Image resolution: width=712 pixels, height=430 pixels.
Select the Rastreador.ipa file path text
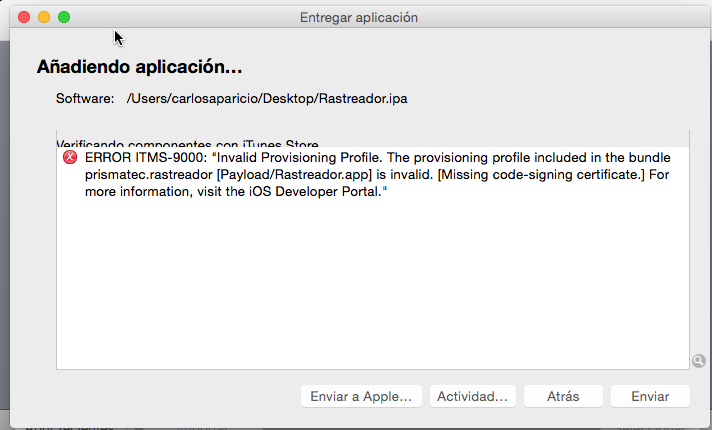click(267, 99)
